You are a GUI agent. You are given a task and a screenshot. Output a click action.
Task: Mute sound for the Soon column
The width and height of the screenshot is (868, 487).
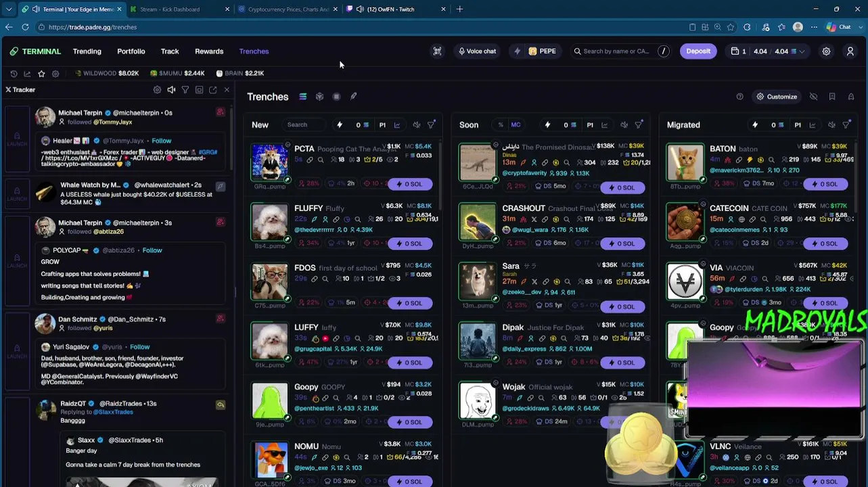pos(624,125)
